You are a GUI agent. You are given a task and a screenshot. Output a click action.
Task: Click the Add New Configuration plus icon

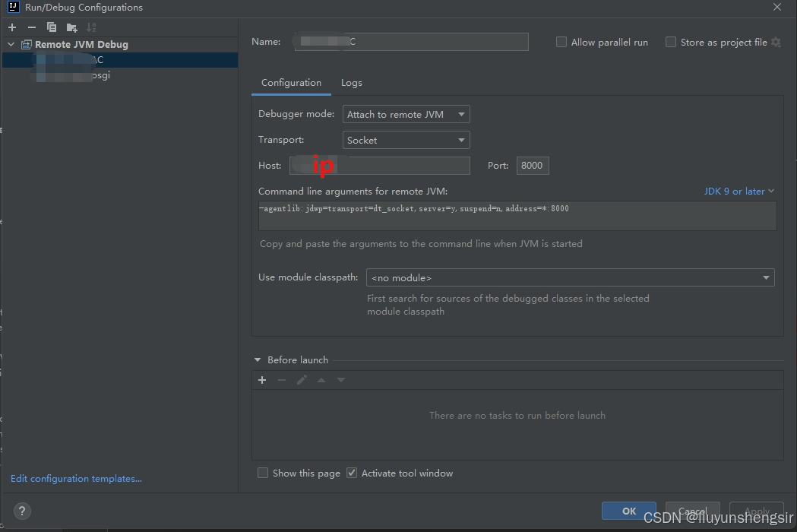click(x=12, y=27)
